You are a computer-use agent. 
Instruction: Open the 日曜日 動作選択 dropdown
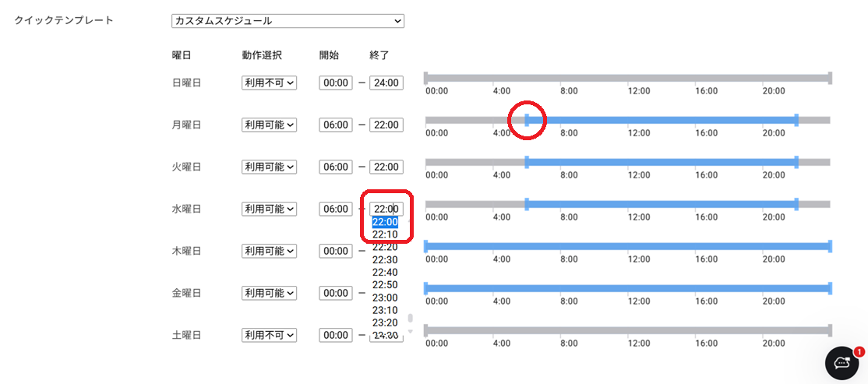pos(269,83)
